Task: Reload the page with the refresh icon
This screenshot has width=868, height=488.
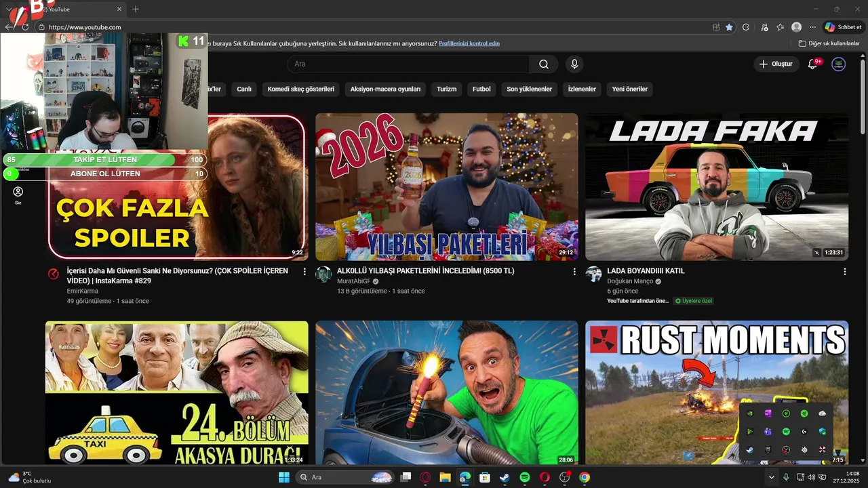Action: [x=25, y=27]
